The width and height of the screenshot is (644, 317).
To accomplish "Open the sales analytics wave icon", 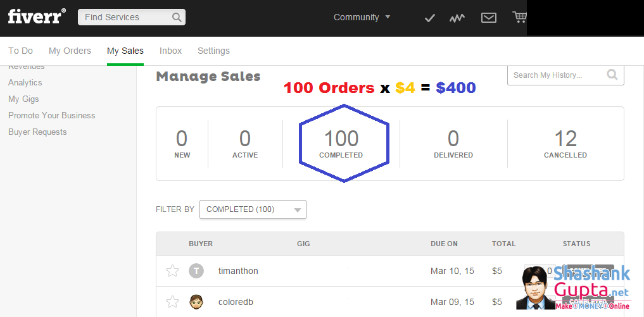I will 457,18.
